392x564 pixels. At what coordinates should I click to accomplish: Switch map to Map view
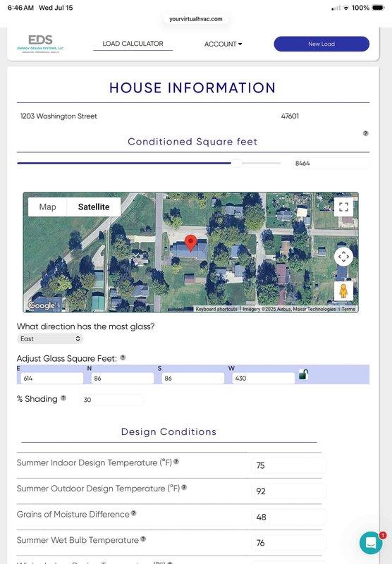point(47,207)
